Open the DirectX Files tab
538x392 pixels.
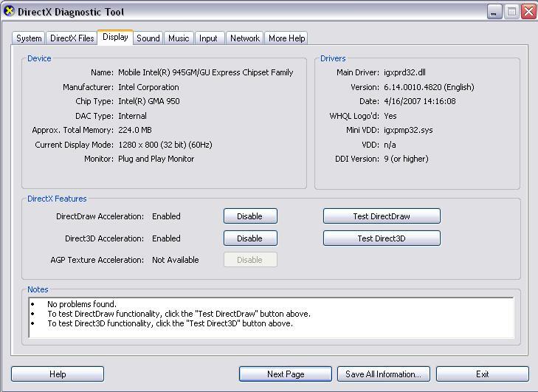(x=72, y=38)
